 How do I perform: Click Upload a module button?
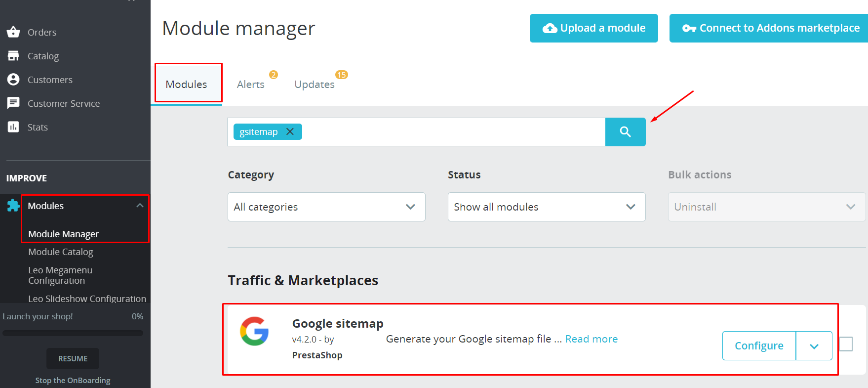coord(593,28)
